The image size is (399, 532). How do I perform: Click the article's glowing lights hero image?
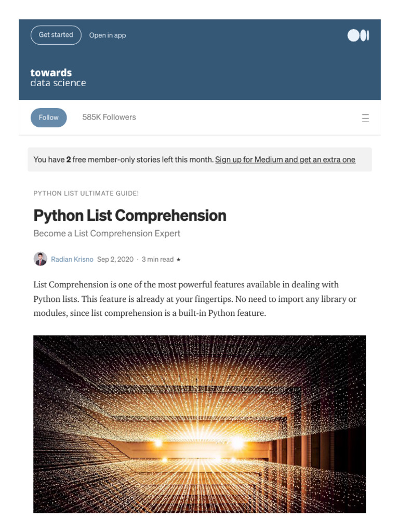coord(199,424)
